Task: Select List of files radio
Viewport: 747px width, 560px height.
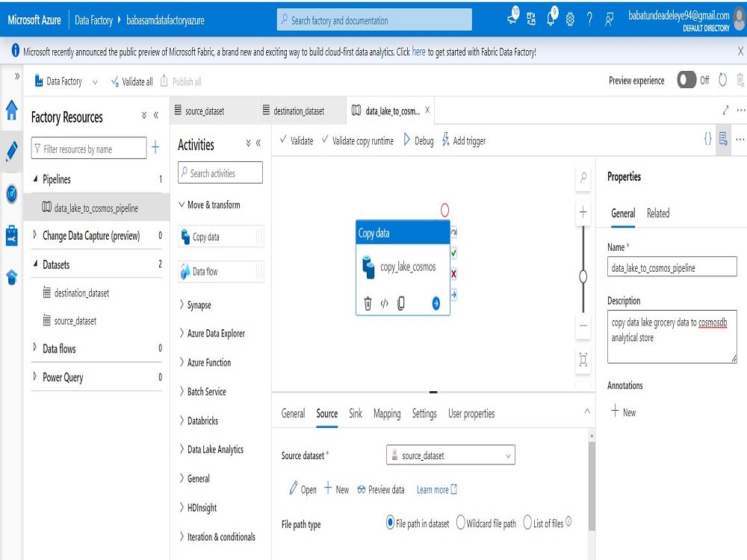Action: [x=527, y=523]
